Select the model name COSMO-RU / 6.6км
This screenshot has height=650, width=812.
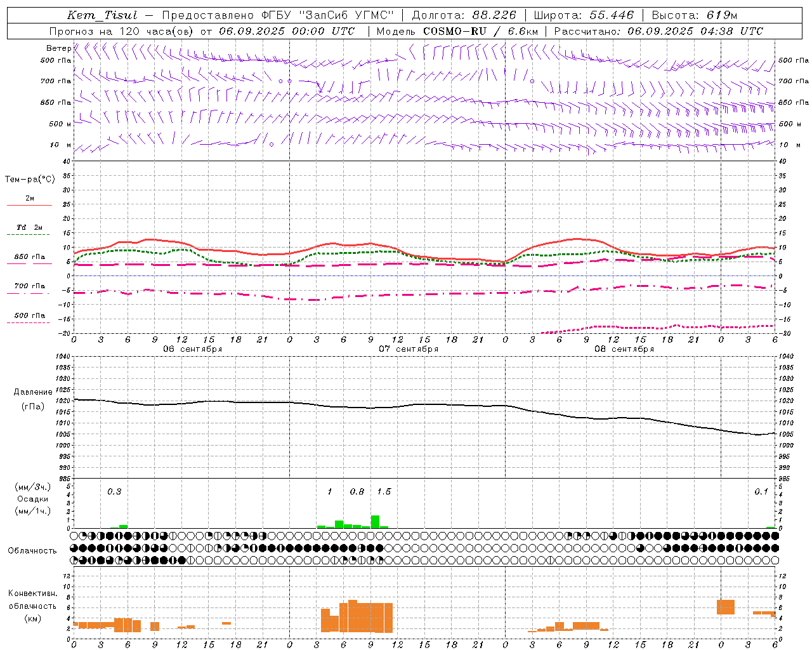pos(481,31)
